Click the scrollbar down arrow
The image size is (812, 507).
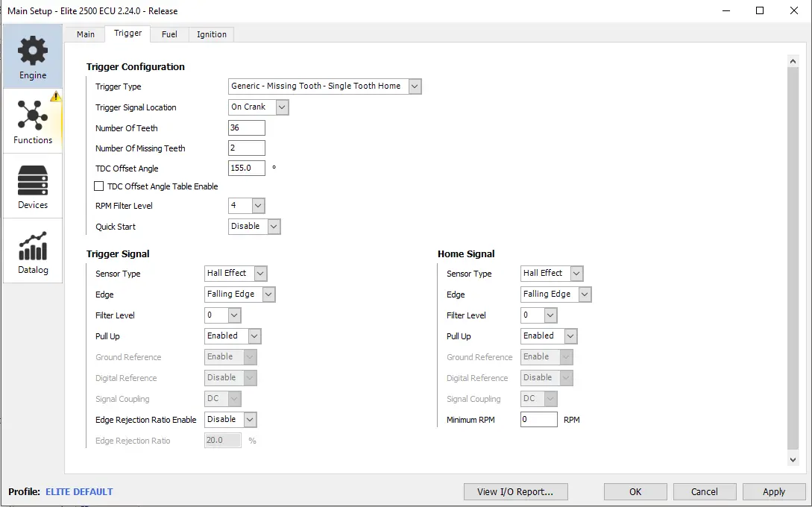(x=793, y=460)
